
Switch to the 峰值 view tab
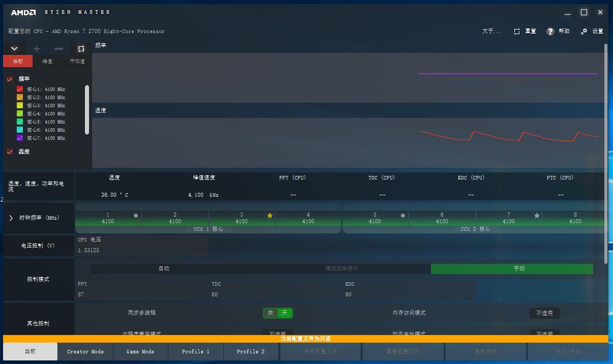tap(47, 62)
